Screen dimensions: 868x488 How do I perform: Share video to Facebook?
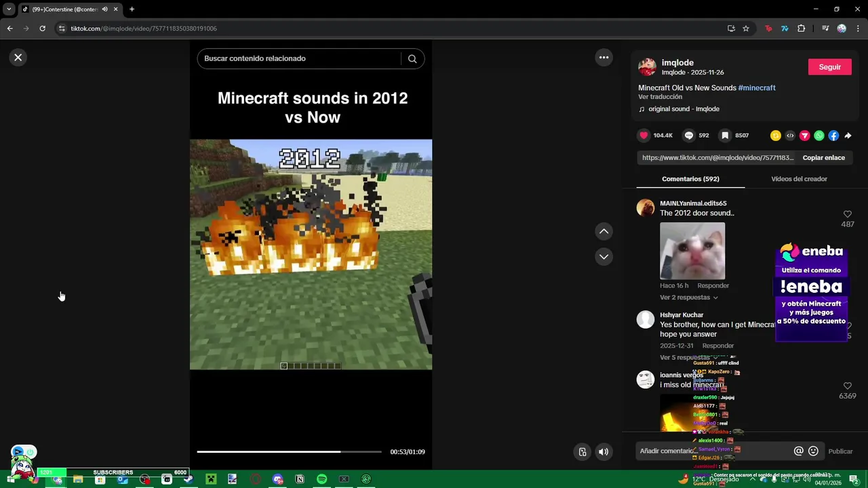click(x=833, y=136)
